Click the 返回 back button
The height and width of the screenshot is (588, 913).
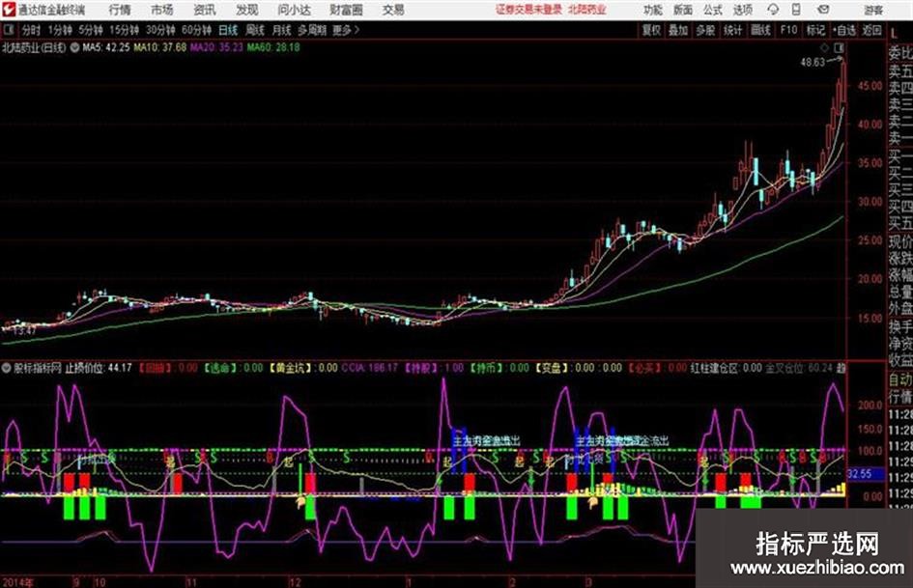pos(871,30)
